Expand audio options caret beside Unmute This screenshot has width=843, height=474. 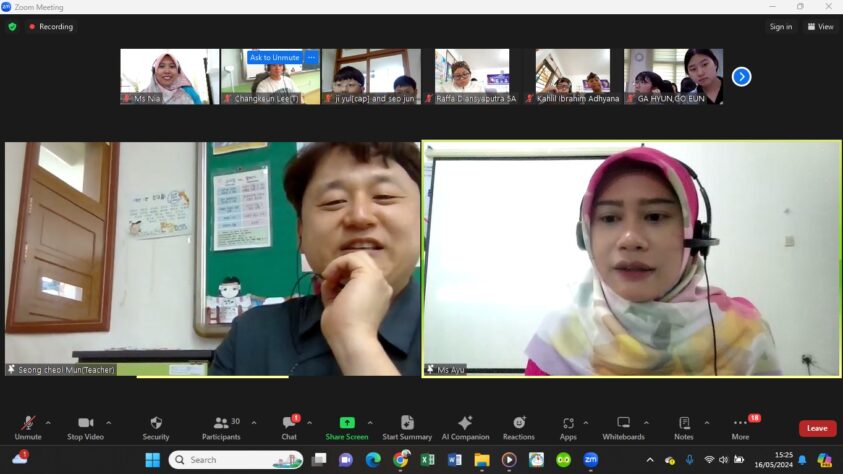pos(48,422)
